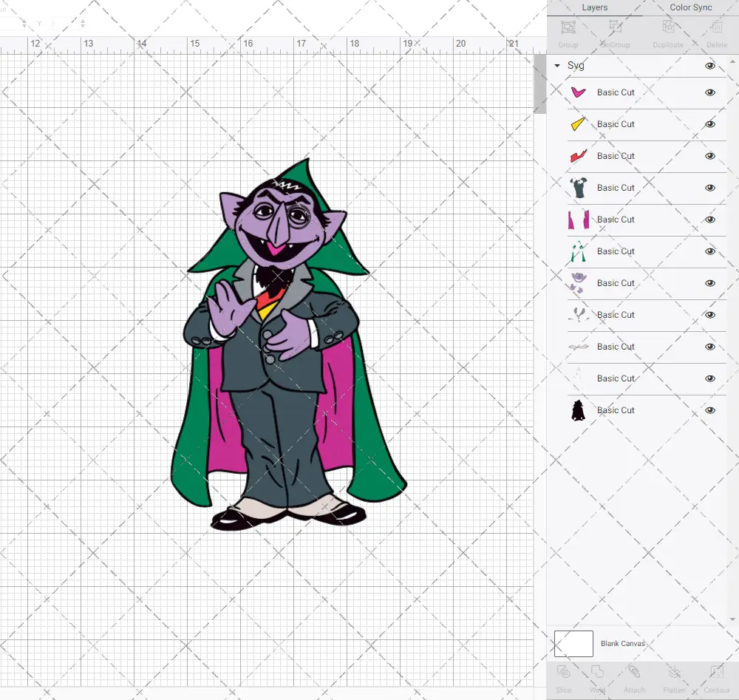Screen dimensions: 739x700
Task: Switch to the Layers tab
Action: (594, 7)
